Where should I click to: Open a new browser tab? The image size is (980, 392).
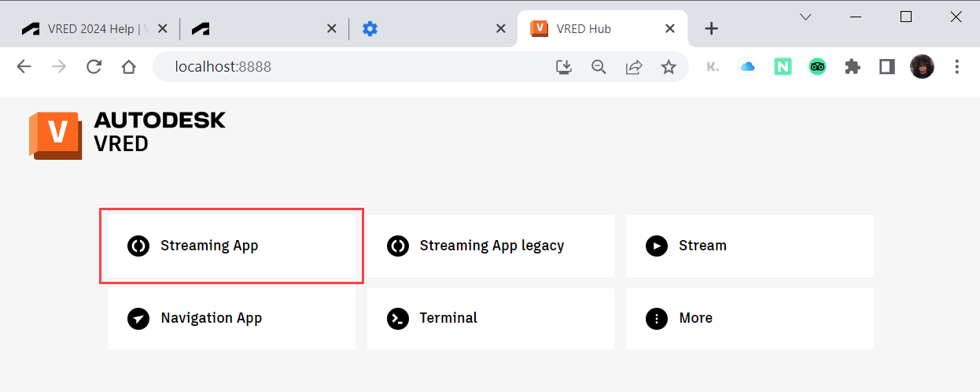pyautogui.click(x=711, y=28)
